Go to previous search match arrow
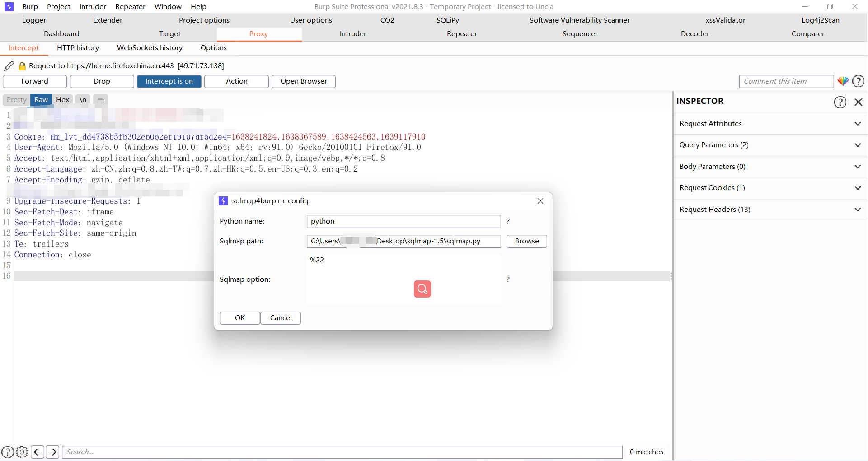This screenshot has height=461, width=868. coord(38,452)
